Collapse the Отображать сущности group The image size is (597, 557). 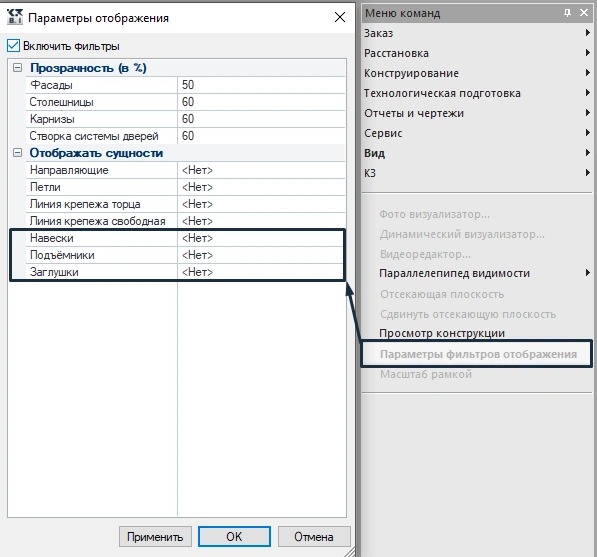18,153
